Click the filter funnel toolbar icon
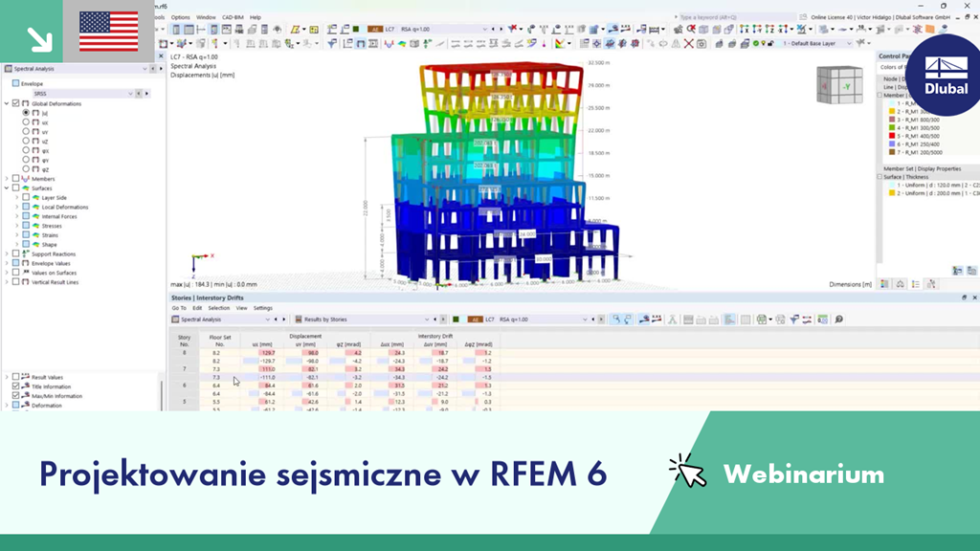Screen dimensions: 980x551 point(332,44)
